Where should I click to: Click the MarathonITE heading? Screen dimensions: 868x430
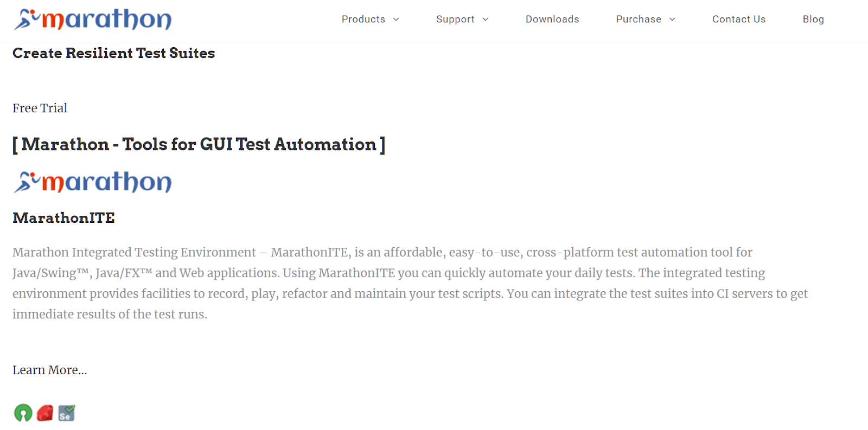click(x=64, y=218)
